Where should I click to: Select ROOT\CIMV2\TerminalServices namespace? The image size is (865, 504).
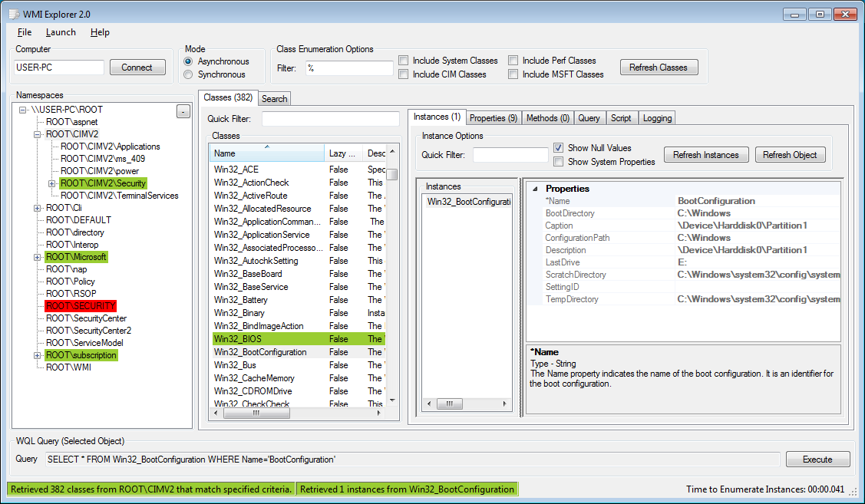(119, 196)
